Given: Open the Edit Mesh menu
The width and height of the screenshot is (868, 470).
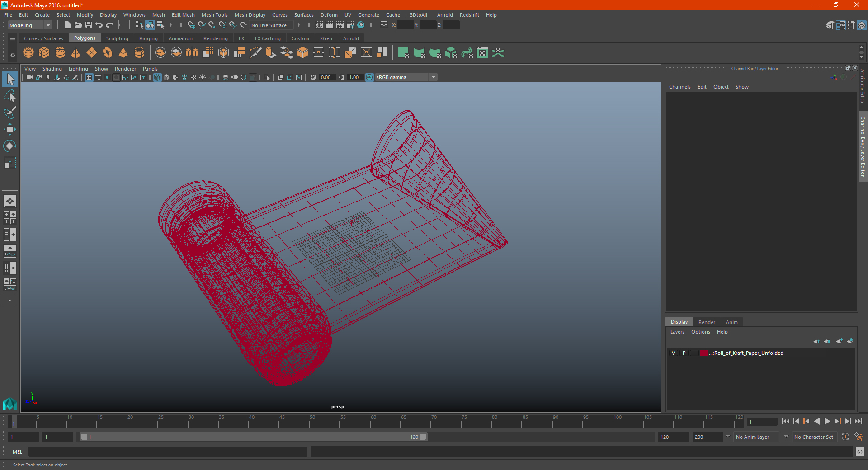Looking at the screenshot, I should coord(183,15).
